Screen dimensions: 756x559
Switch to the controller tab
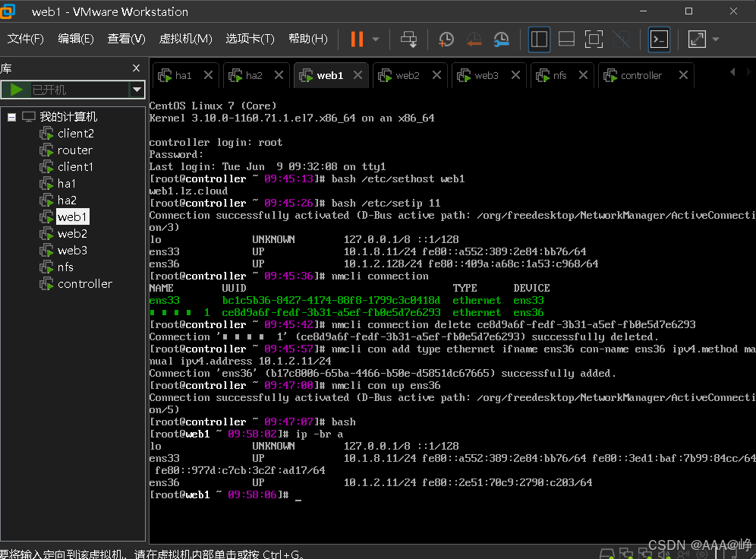tap(641, 75)
